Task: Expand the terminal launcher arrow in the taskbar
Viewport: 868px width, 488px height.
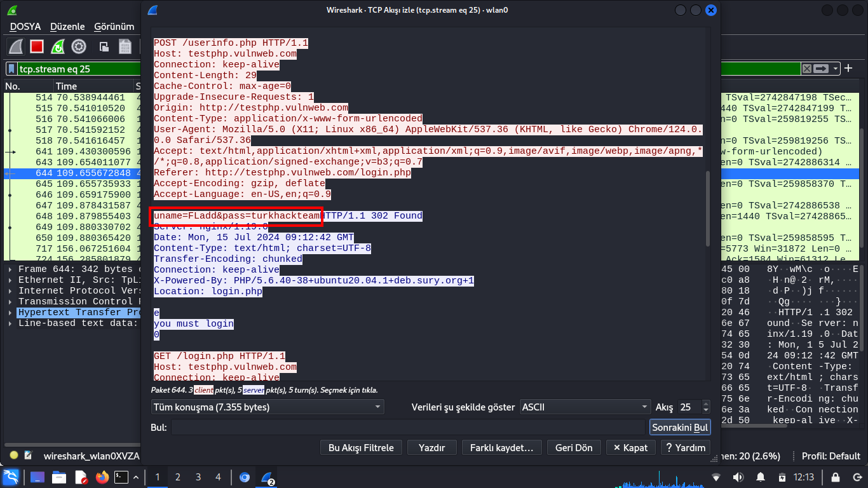Action: coord(135,477)
